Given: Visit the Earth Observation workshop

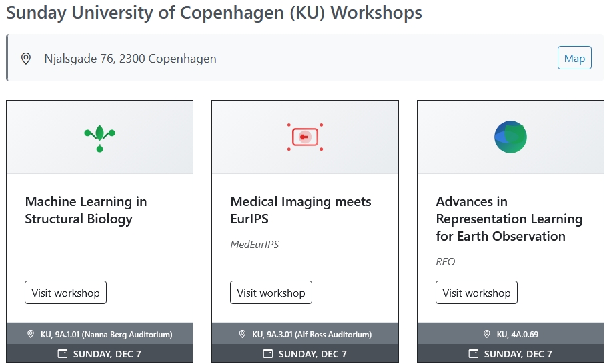Looking at the screenshot, I should pos(476,293).
